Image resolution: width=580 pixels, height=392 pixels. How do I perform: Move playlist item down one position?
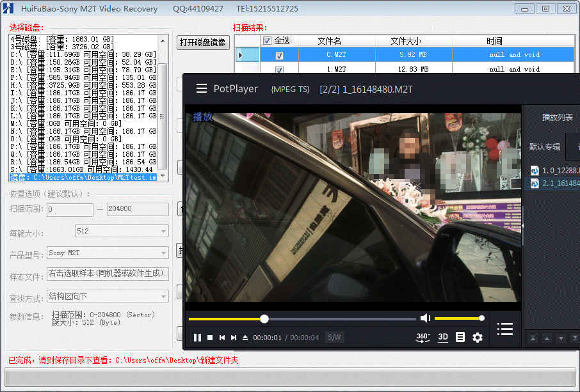click(x=561, y=338)
